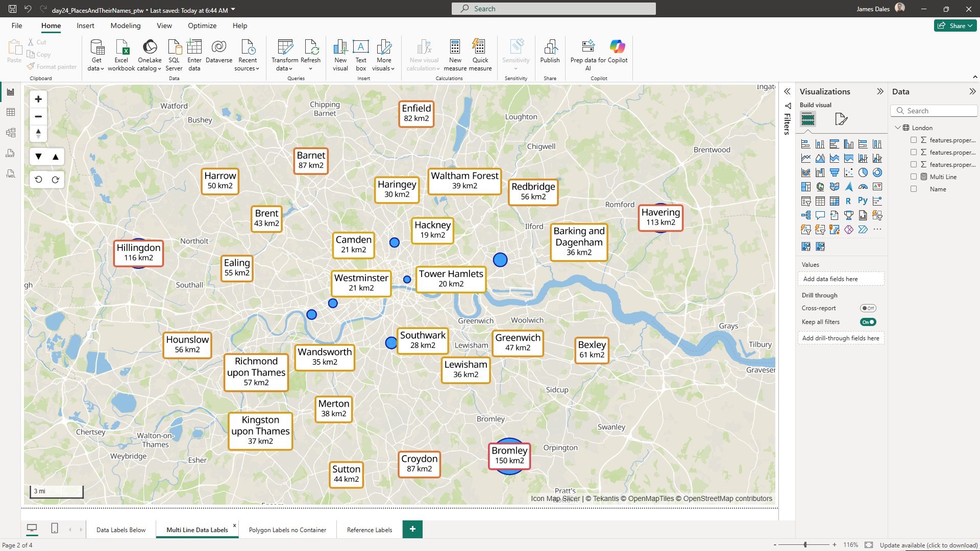
Task: Open the Modeling ribbon tab
Action: point(126,26)
